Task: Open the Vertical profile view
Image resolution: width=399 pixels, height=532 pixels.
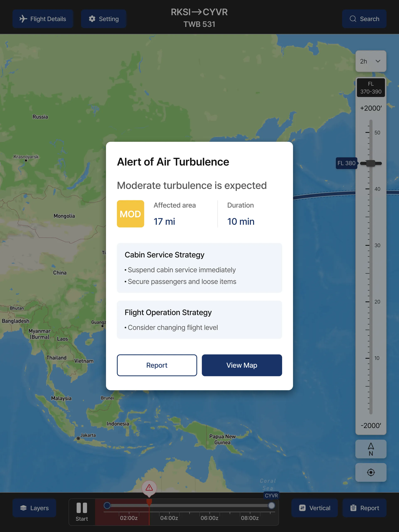Action: (x=314, y=508)
